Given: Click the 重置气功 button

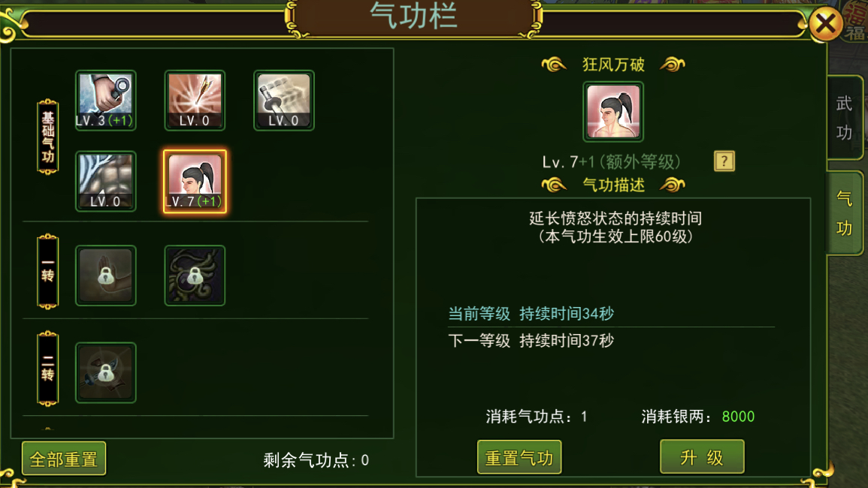Looking at the screenshot, I should click(x=519, y=457).
